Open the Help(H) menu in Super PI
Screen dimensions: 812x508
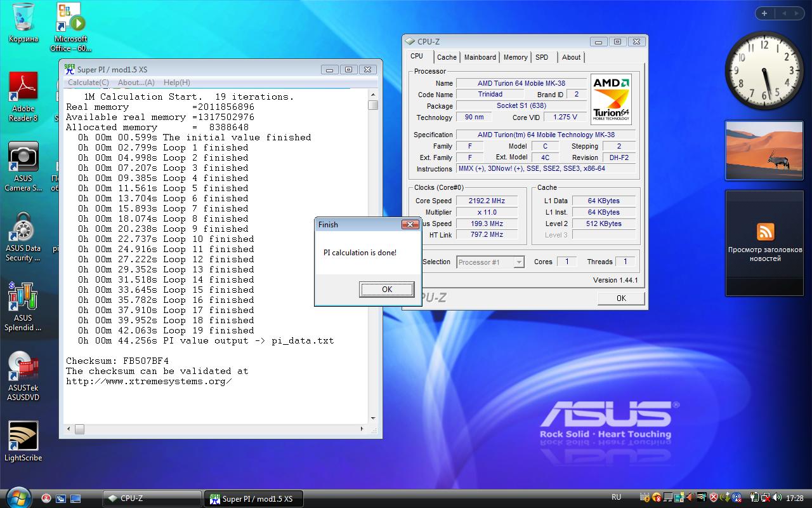(177, 83)
